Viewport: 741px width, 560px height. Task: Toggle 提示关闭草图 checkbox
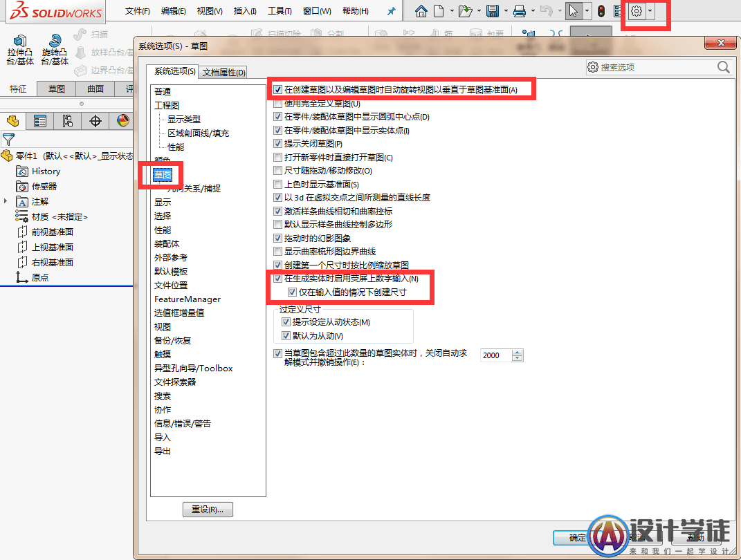click(278, 144)
